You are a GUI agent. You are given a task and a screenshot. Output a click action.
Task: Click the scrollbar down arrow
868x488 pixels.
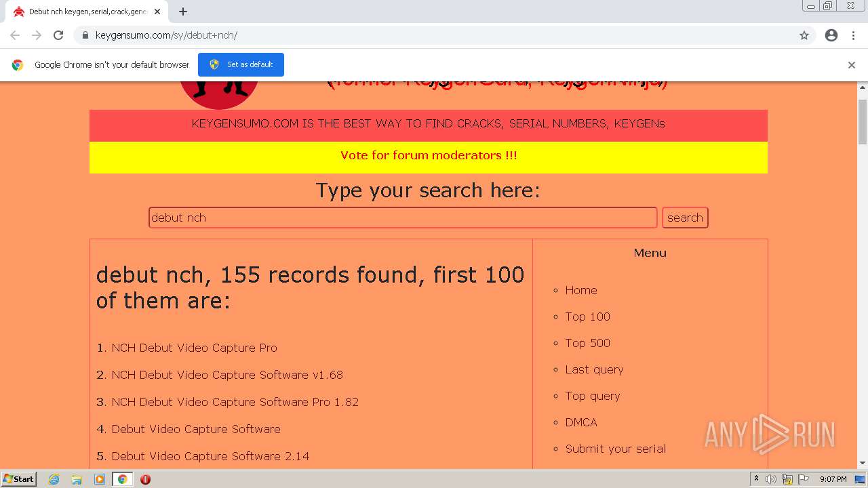[863, 464]
